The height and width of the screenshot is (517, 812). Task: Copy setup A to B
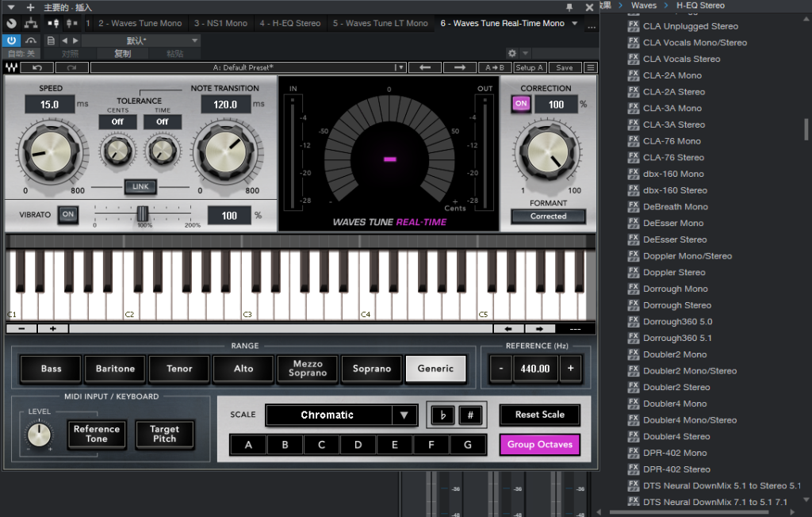tap(495, 67)
